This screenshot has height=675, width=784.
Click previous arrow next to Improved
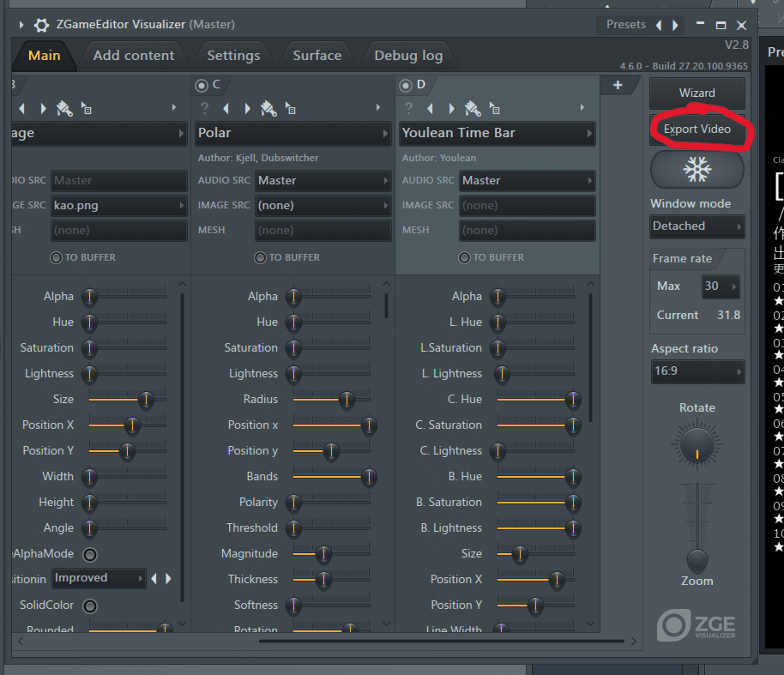click(154, 579)
